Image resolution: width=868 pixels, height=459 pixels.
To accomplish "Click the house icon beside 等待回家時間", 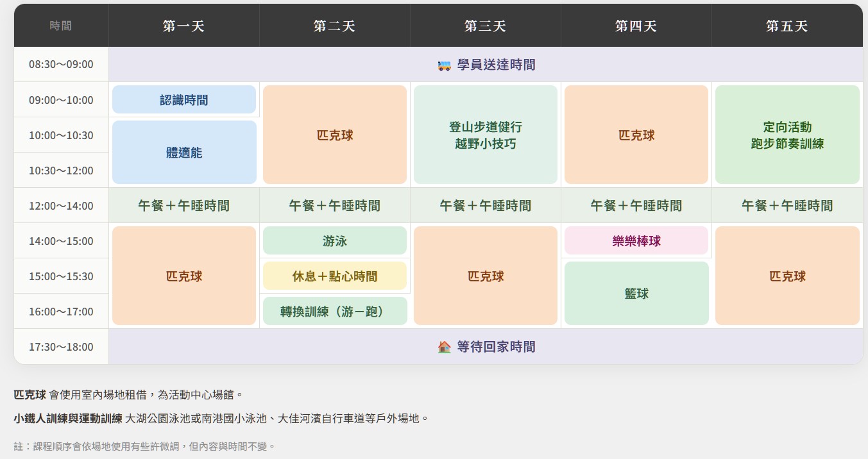I will pos(444,347).
